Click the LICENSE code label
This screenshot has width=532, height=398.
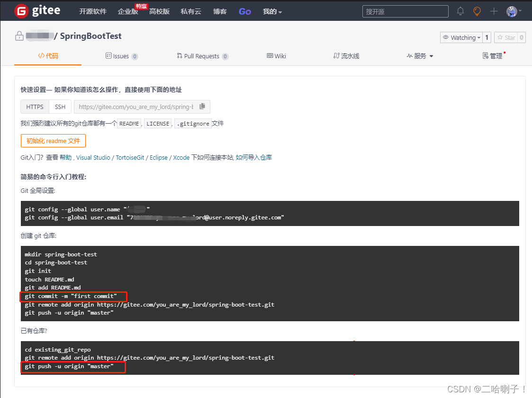tap(158, 124)
